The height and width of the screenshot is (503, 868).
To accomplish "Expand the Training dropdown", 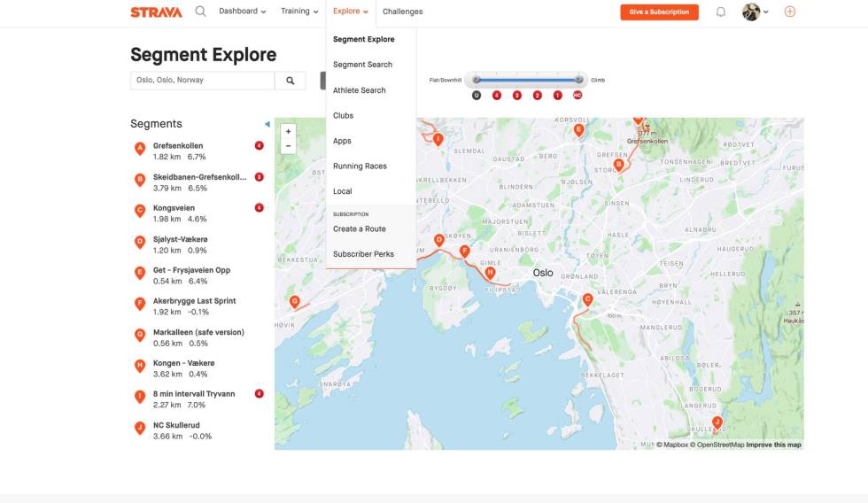I will coord(299,11).
